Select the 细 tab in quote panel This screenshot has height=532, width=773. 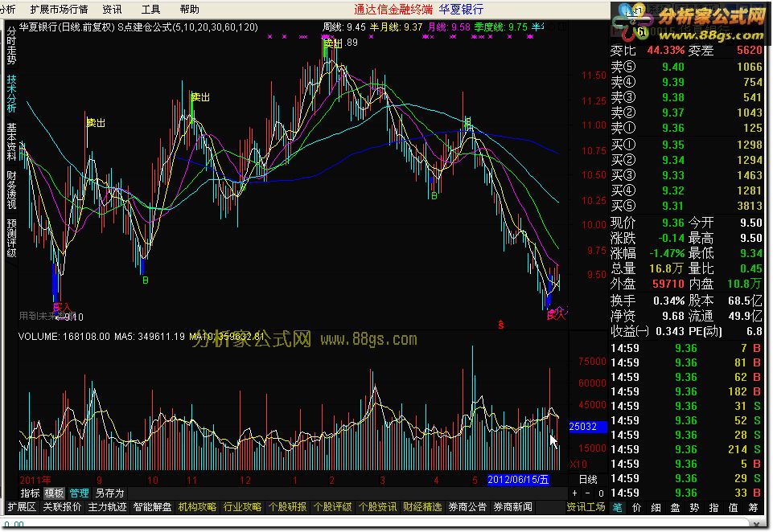656,507
